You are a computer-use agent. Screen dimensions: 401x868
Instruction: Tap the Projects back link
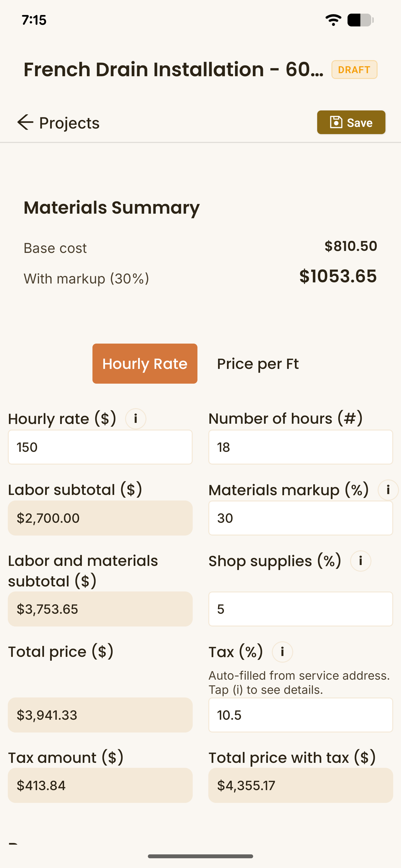[x=69, y=123]
